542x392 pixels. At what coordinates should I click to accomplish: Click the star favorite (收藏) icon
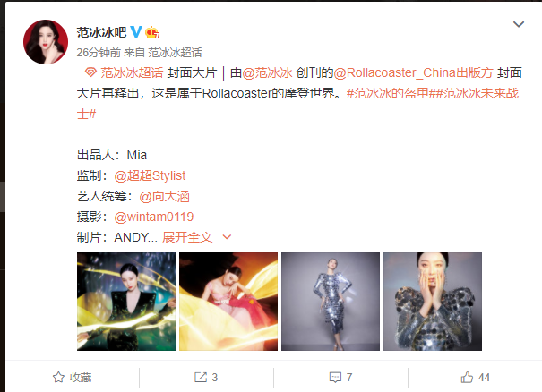coord(58,377)
